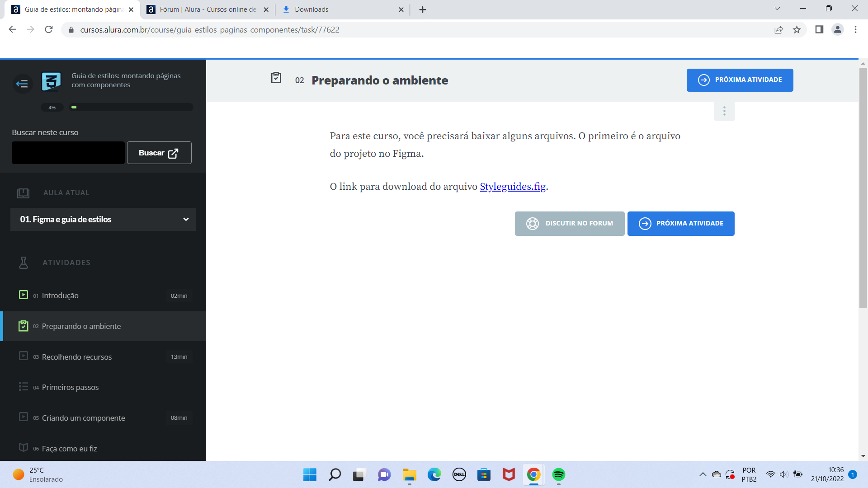Open the three-dot options menu in the content area

tap(724, 111)
